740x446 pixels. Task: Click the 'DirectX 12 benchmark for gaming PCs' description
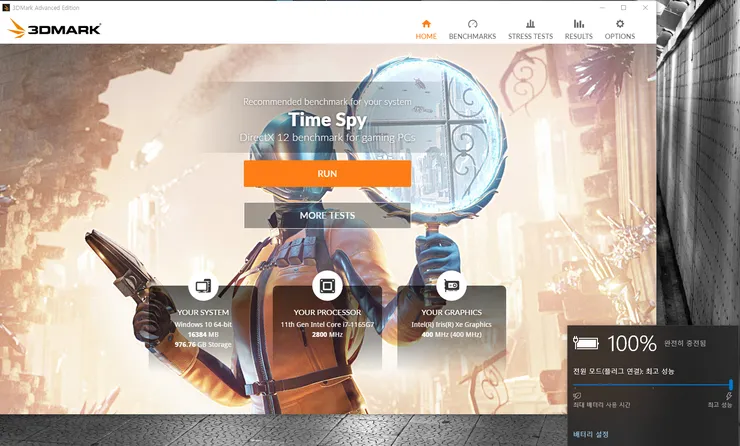(x=327, y=138)
